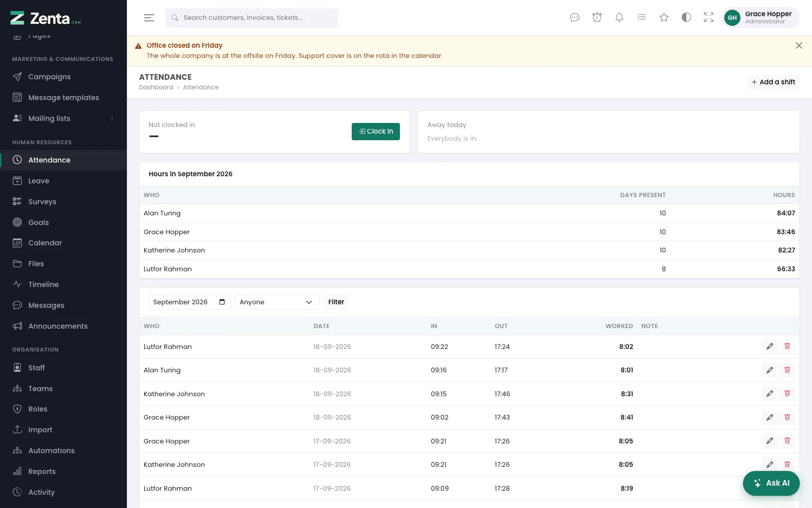Open the task list icon in header
The width and height of the screenshot is (812, 508).
(x=641, y=18)
